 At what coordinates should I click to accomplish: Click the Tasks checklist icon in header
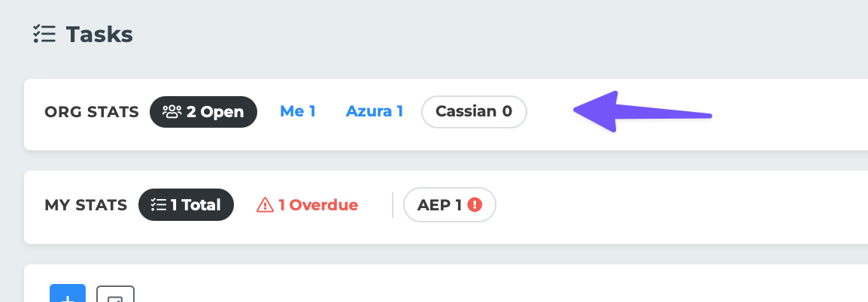(x=44, y=34)
